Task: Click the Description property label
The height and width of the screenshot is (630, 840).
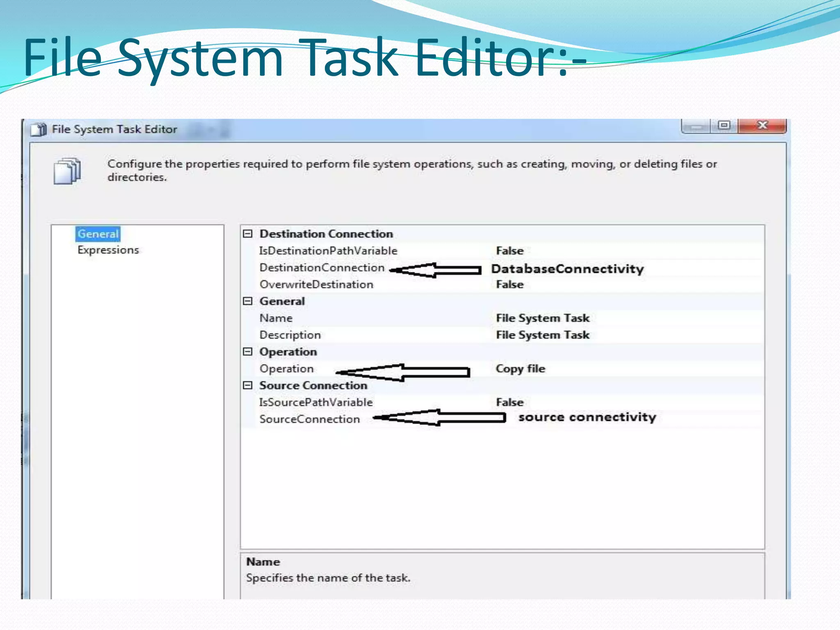Action: [290, 335]
